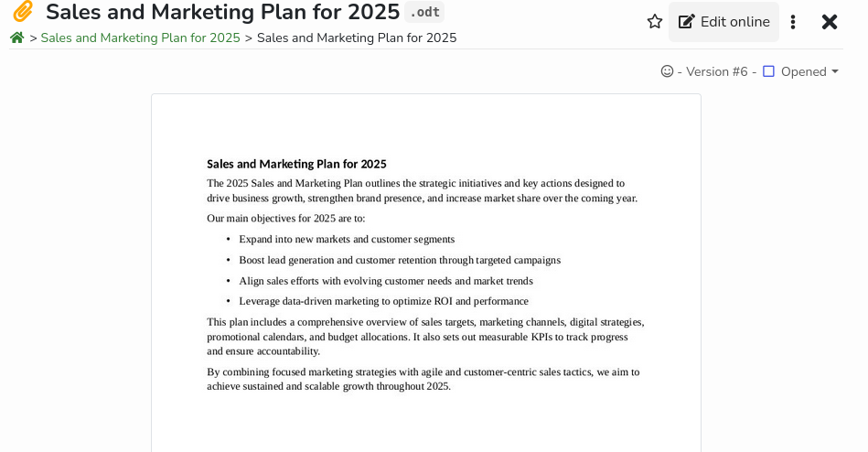Open the green breadcrumb folder link
This screenshot has width=868, height=452.
140,38
